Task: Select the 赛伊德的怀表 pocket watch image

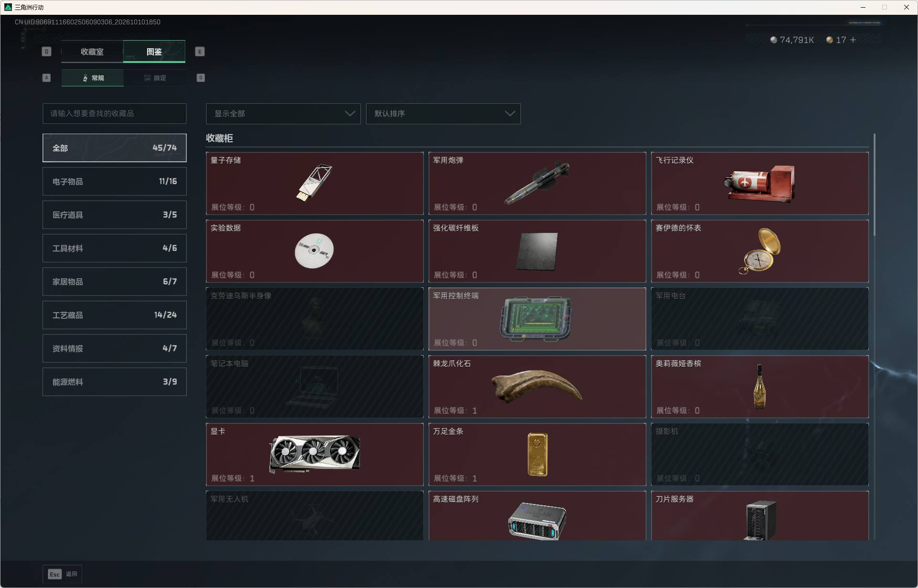Action: click(759, 251)
